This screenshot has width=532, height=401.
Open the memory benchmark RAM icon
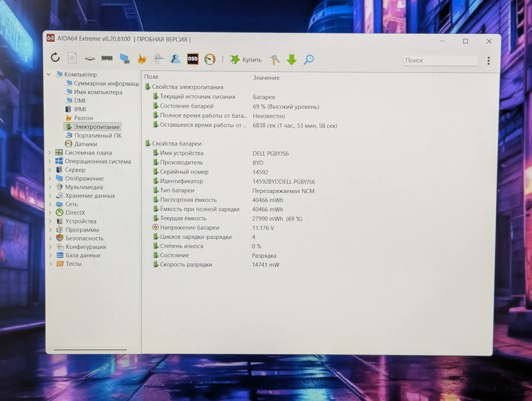click(107, 58)
